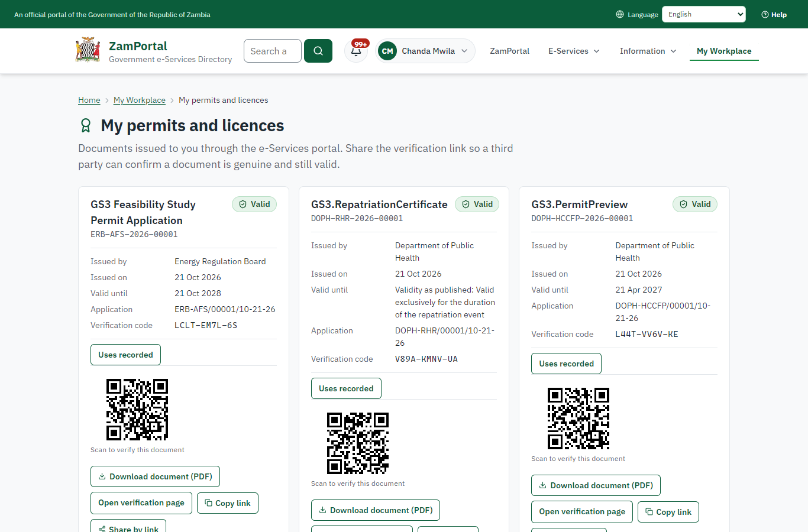Open the notifications bell with 99+ badge

[357, 51]
